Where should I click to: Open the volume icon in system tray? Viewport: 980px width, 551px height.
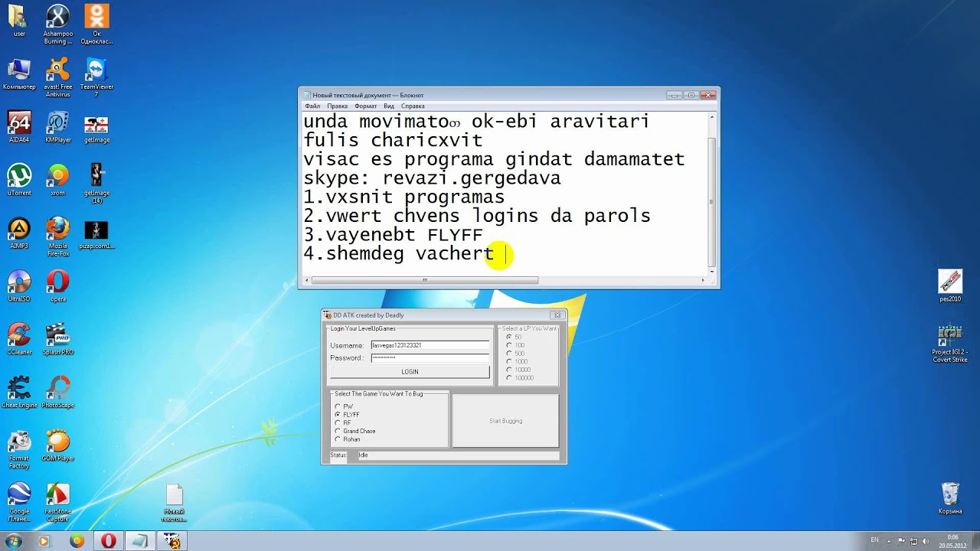pyautogui.click(x=925, y=541)
